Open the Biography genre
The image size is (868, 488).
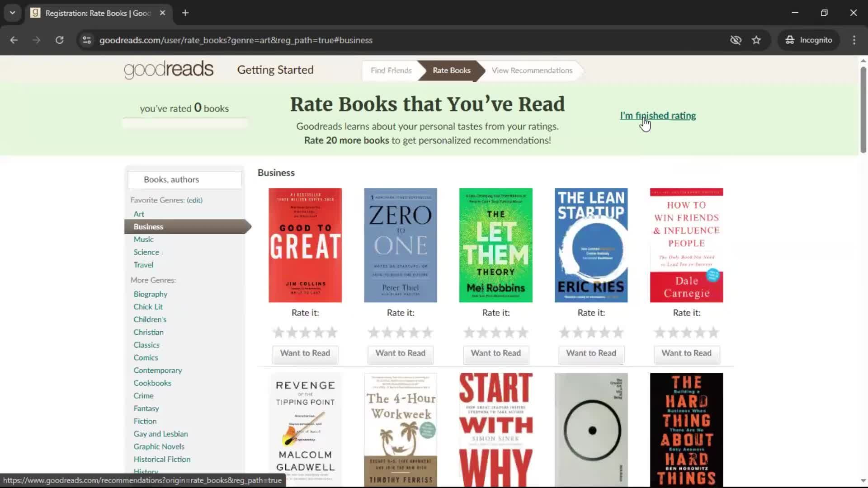(150, 294)
